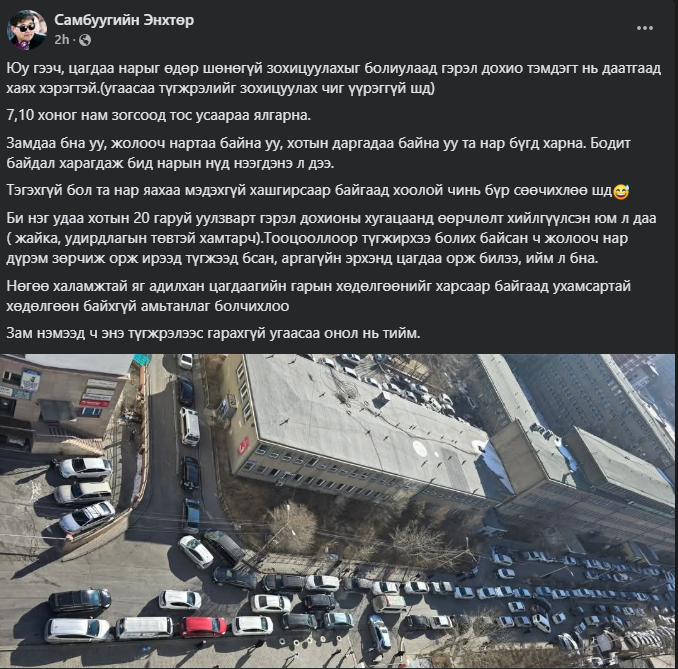Click the paragraph starting 'Нөгөө халамжтай'
The width and height of the screenshot is (678, 669).
[318, 296]
